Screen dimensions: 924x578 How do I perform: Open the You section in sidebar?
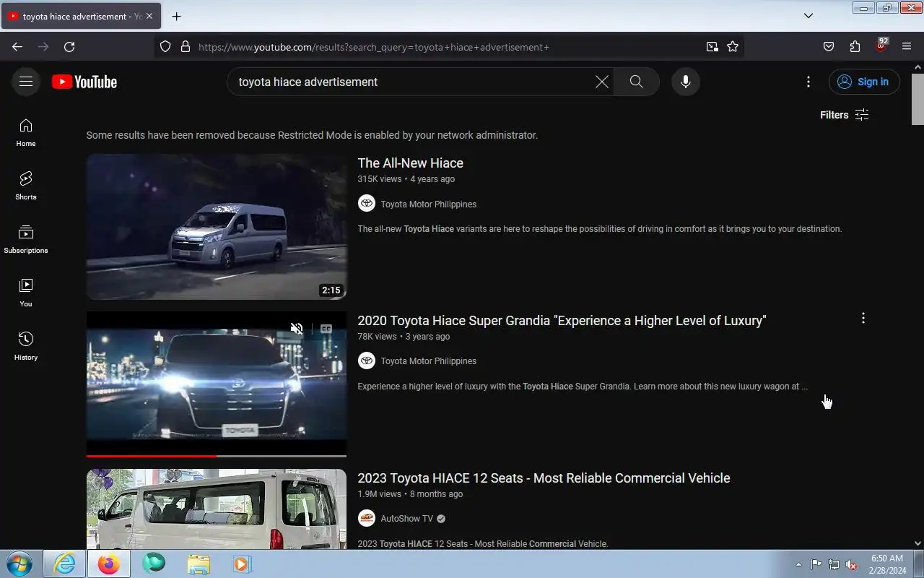26,293
